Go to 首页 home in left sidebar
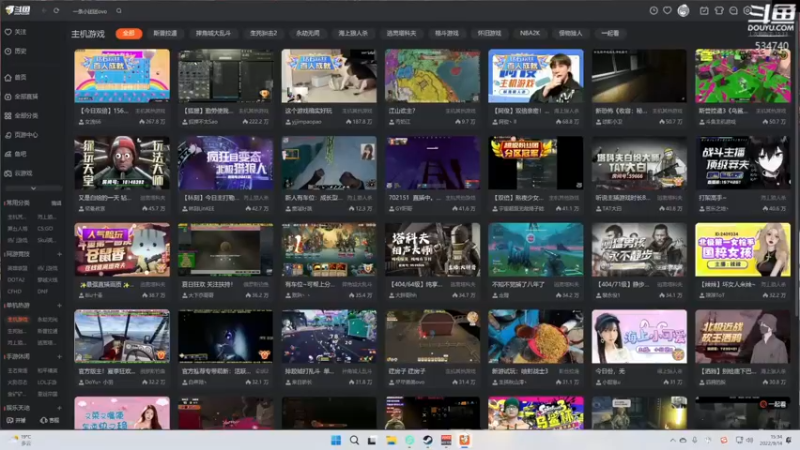Image resolution: width=800 pixels, height=450 pixels. (16, 78)
